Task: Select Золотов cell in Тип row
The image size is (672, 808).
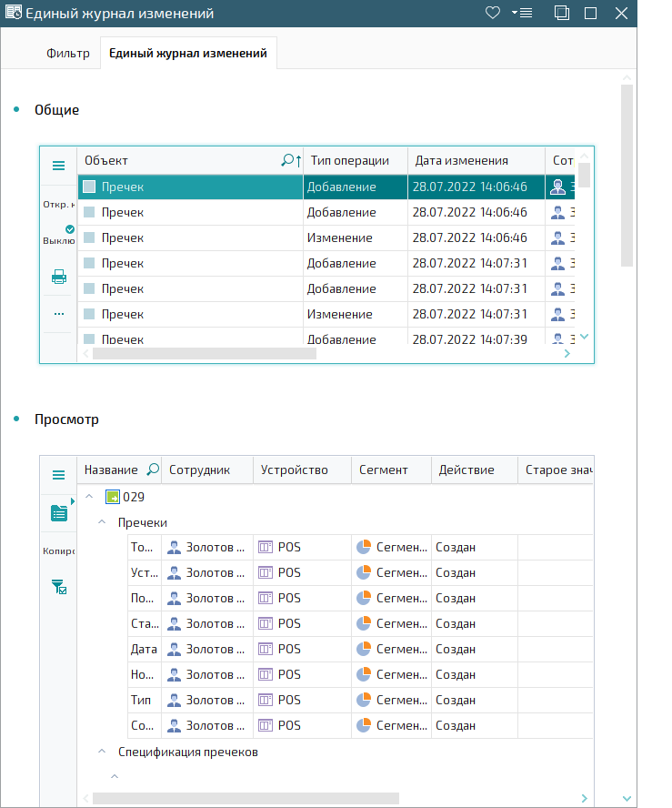Action: pyautogui.click(x=207, y=700)
